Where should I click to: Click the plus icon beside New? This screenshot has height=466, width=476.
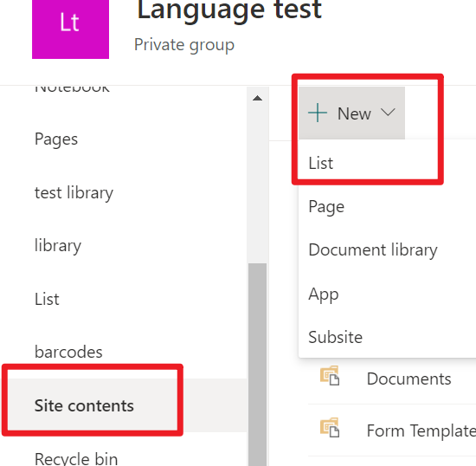318,113
